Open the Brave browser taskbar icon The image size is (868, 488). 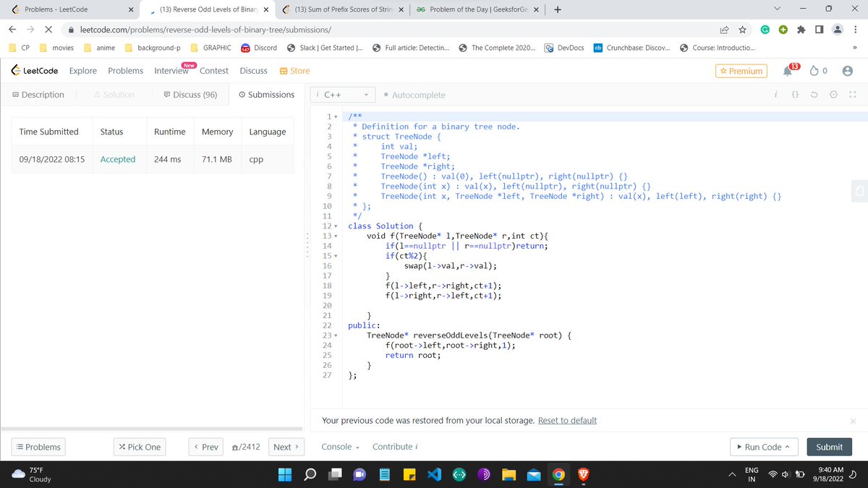click(x=584, y=475)
